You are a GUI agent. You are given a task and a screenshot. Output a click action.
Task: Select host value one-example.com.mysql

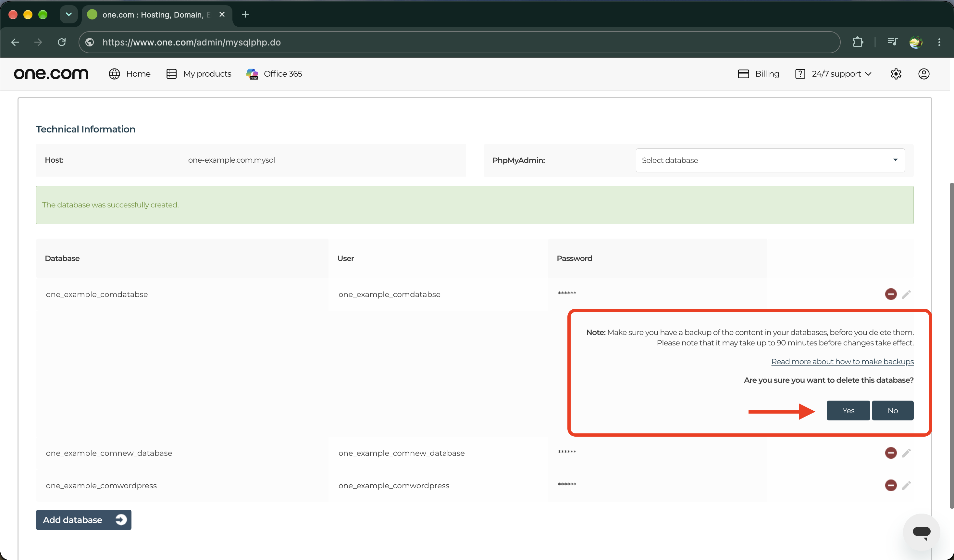tap(232, 160)
